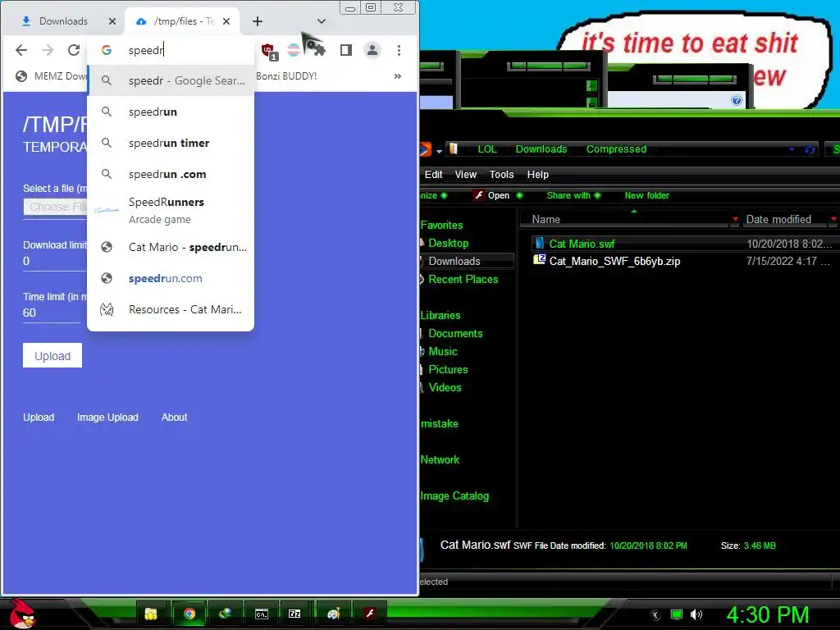This screenshot has width=840, height=630.
Task: Select the 'speedr - Google Search' suggestion
Action: tap(171, 80)
